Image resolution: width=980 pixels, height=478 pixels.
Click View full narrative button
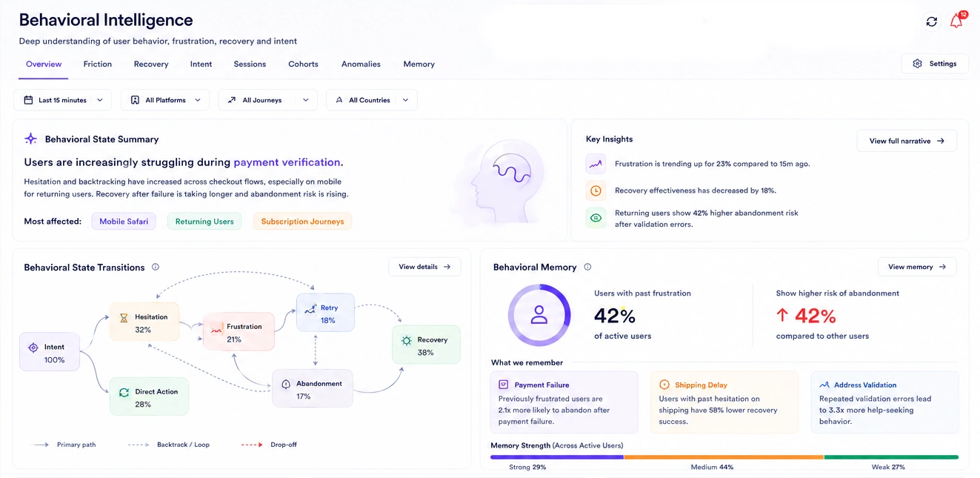click(907, 141)
